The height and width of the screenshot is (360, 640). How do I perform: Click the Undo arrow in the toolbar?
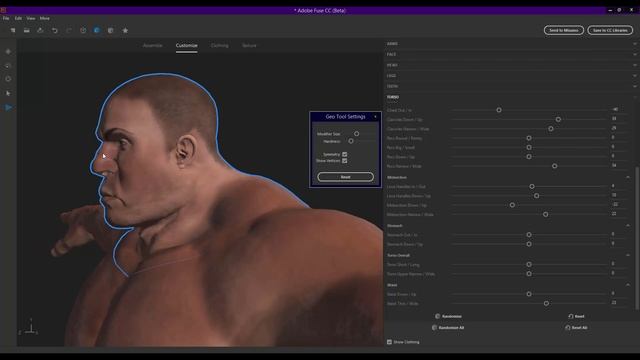[54, 31]
